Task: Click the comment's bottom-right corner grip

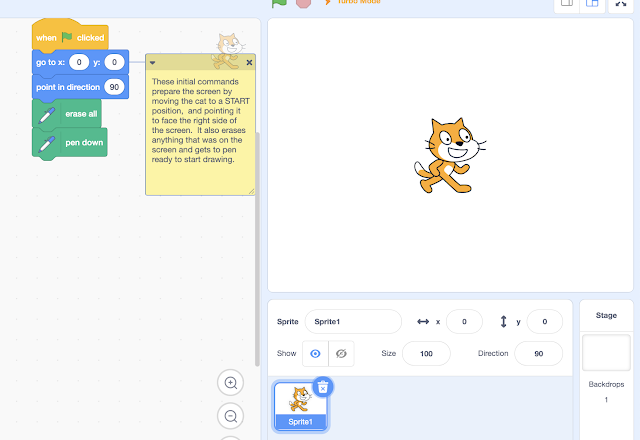Action: (x=251, y=191)
